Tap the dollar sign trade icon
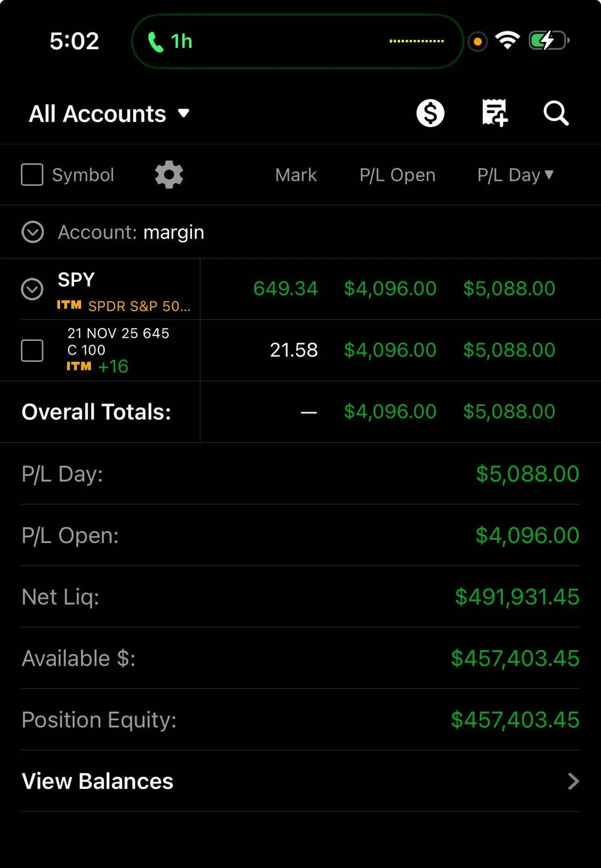Viewport: 601px width, 868px height. [430, 113]
